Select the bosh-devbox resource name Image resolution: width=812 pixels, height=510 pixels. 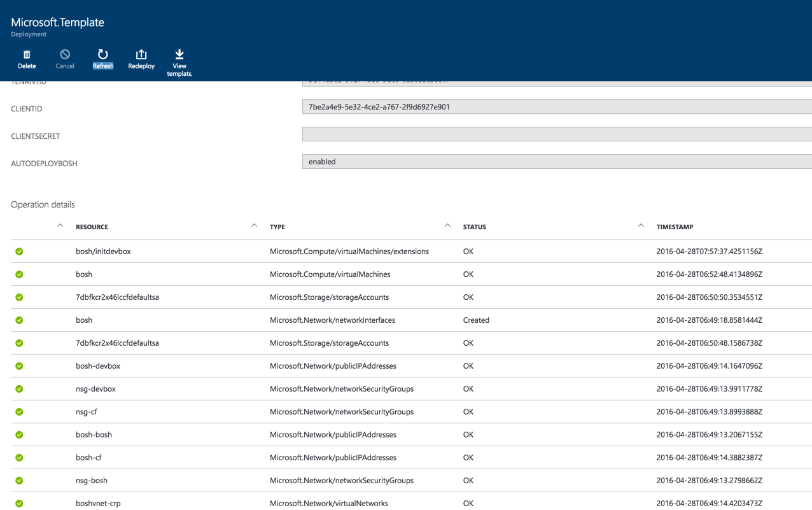(98, 366)
